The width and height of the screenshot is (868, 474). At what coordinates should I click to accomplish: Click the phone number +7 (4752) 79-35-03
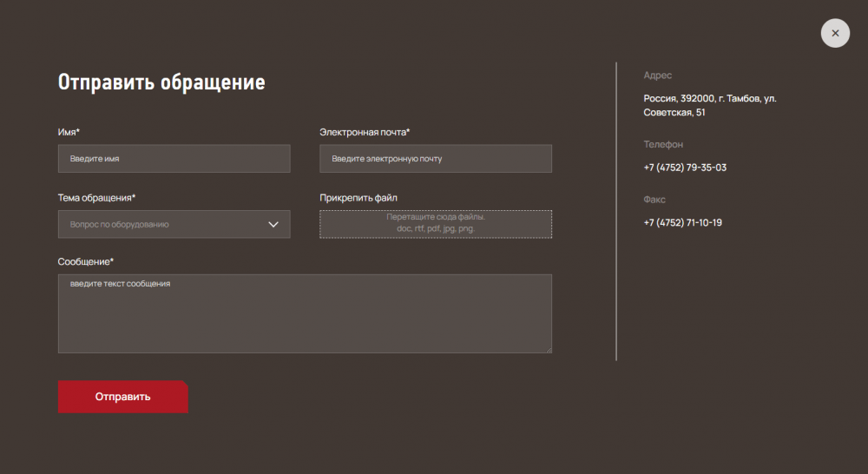pyautogui.click(x=685, y=168)
